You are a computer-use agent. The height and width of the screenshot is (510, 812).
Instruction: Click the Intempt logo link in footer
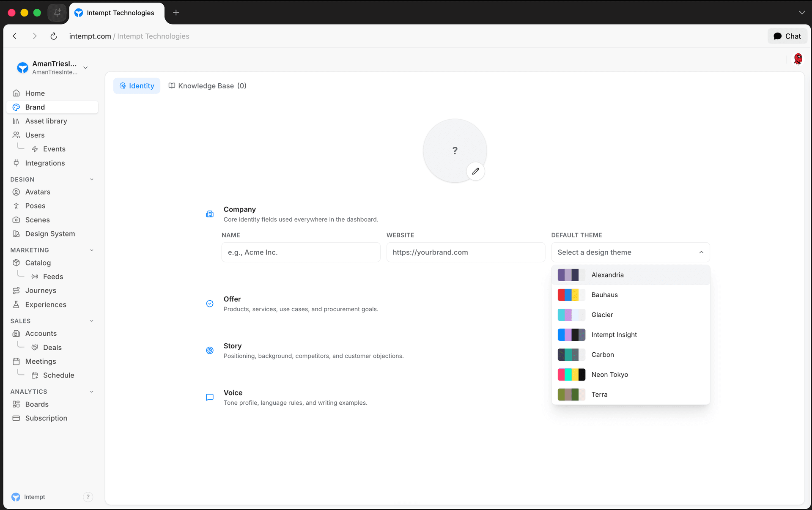pyautogui.click(x=28, y=497)
